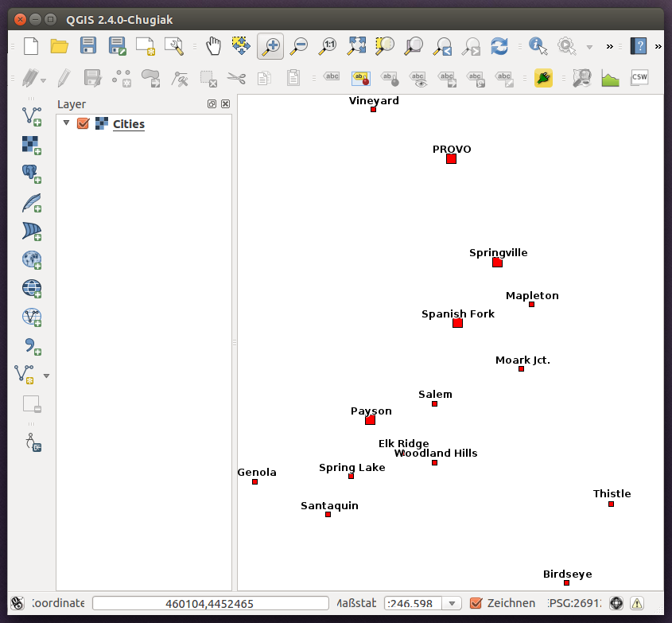
Task: Click the red Payson city marker
Action: 369,419
